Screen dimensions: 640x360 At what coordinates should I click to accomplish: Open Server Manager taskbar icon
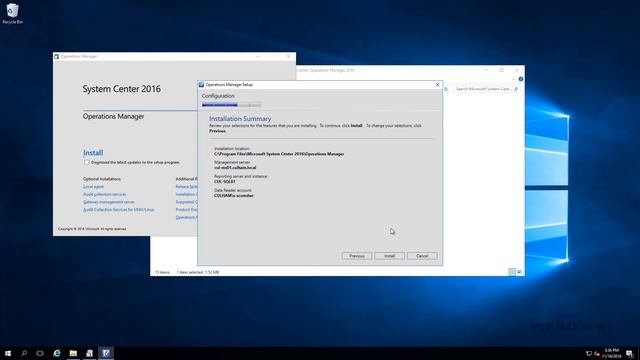(89, 353)
